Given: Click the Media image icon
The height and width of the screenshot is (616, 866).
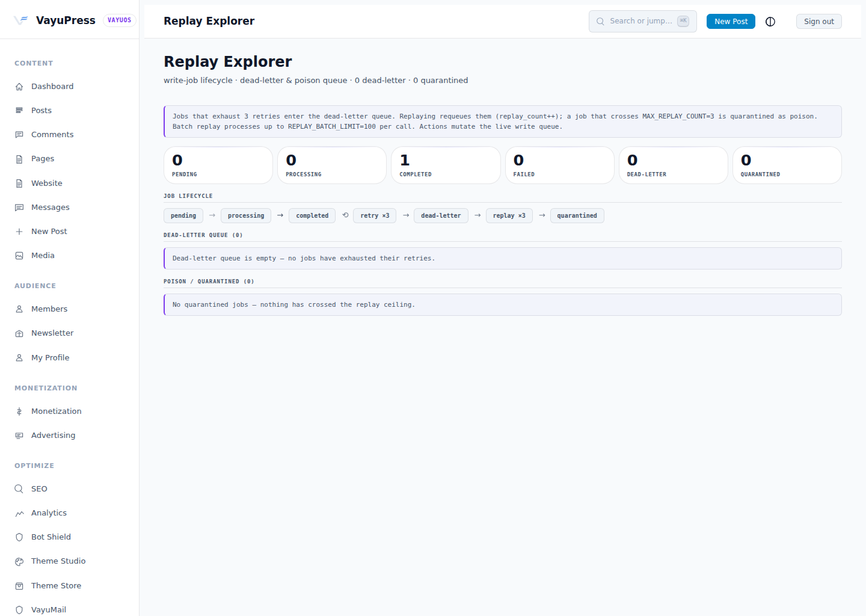Looking at the screenshot, I should tap(19, 256).
